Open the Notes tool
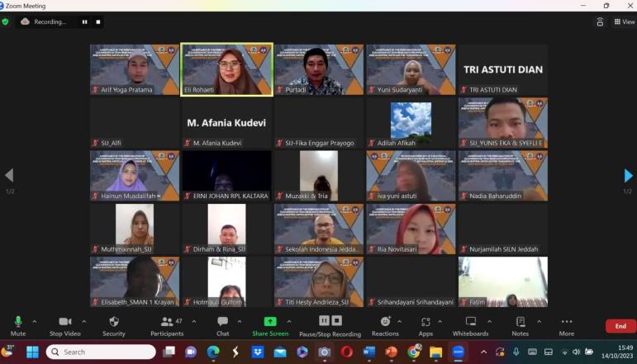Image resolution: width=637 pixels, height=364 pixels. coord(520,322)
